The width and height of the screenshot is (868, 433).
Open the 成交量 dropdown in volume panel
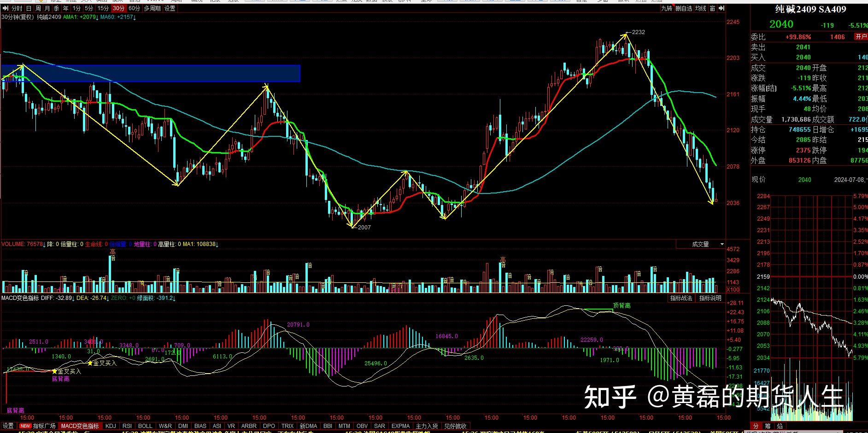(722, 244)
